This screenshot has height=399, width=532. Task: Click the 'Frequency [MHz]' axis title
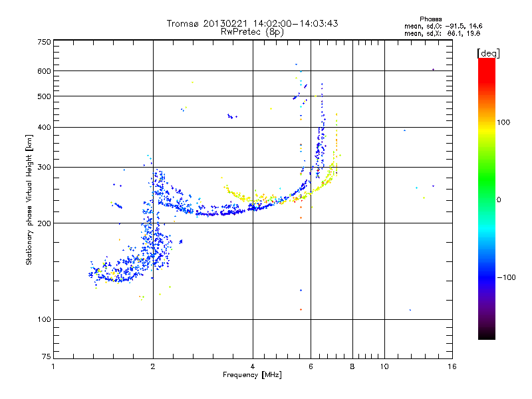252,375
